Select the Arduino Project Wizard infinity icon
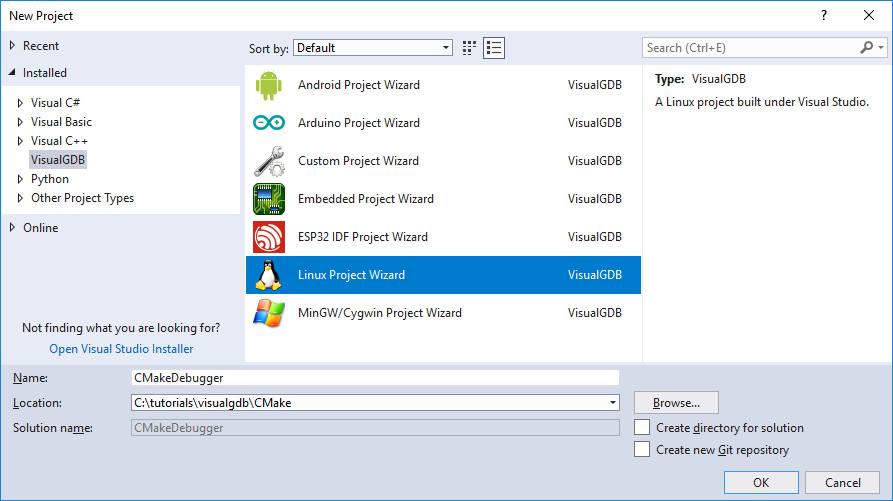Screen dimensions: 893x501 click(x=269, y=122)
